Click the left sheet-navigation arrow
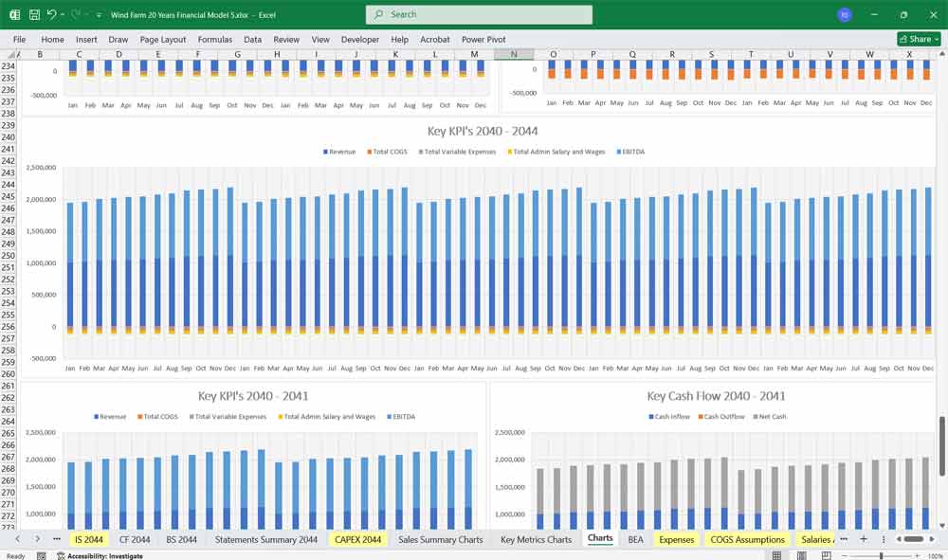948x560 pixels. tap(18, 538)
